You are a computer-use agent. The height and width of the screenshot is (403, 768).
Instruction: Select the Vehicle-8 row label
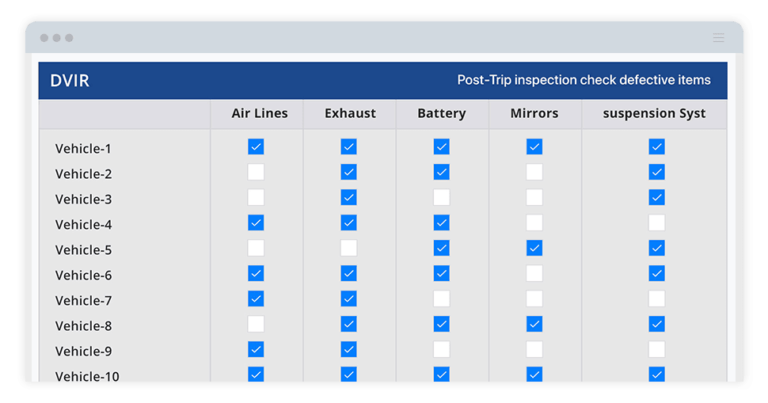[83, 326]
